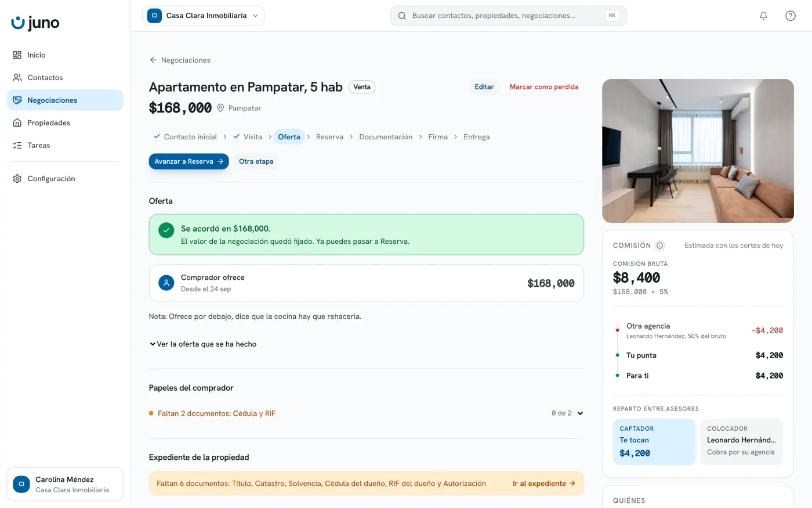Click the Tu punta $4,200 row
The image size is (812, 508).
point(698,355)
